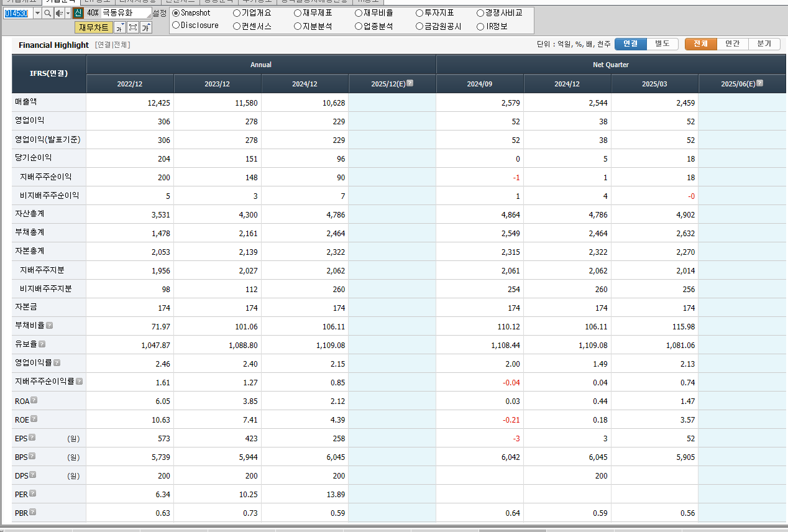Viewport: 788px width, 532px height.
Task: Click the 자산총계 row label
Action: pos(30,214)
